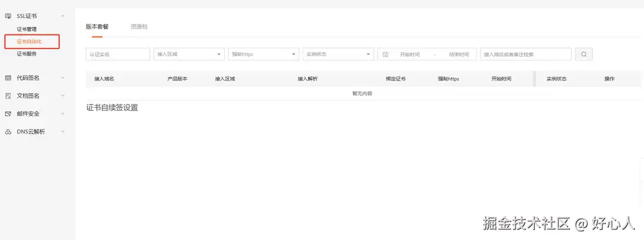Open the 接入区域 dropdown
644x240 pixels.
click(x=189, y=54)
